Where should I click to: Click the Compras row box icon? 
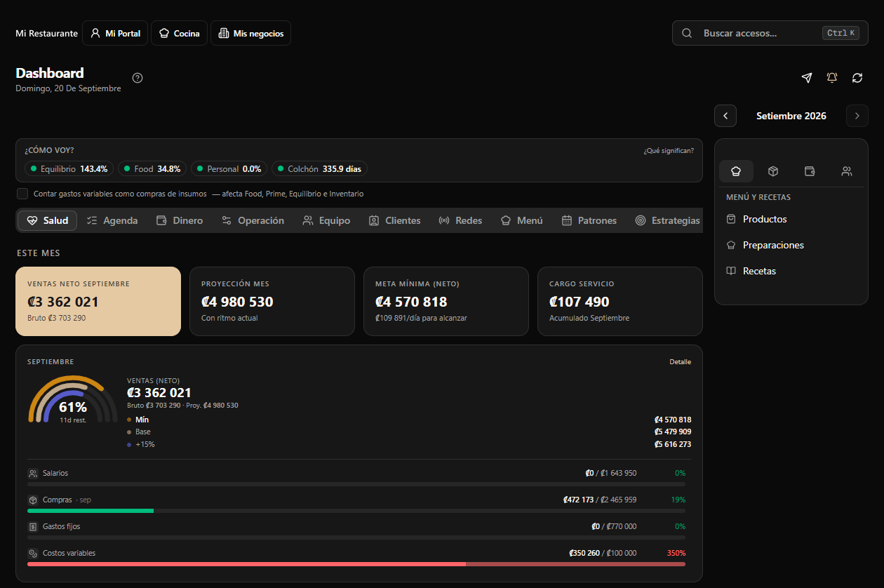click(33, 500)
